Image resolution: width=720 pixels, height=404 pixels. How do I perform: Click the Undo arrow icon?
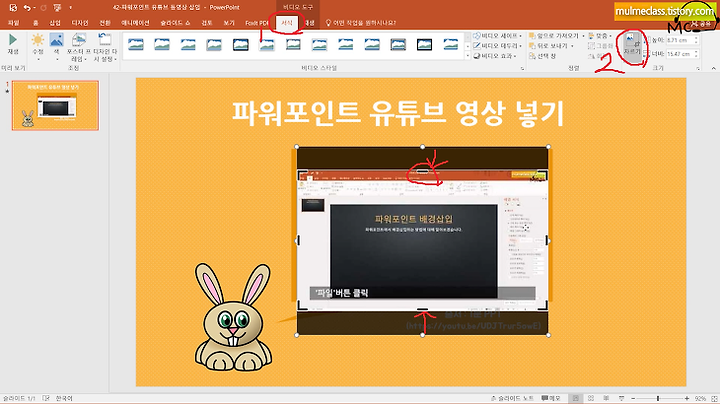click(x=27, y=7)
